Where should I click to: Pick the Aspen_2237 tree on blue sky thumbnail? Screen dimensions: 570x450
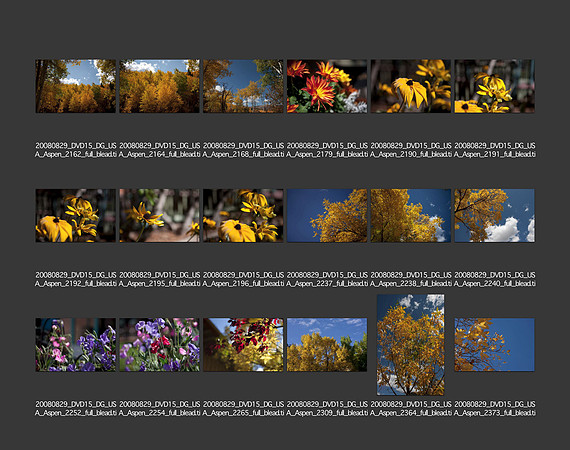327,216
